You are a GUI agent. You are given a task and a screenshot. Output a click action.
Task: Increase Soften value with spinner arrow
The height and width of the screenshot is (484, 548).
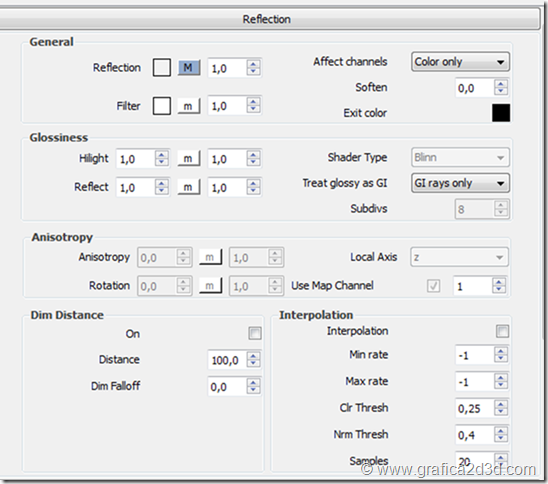[x=501, y=84]
